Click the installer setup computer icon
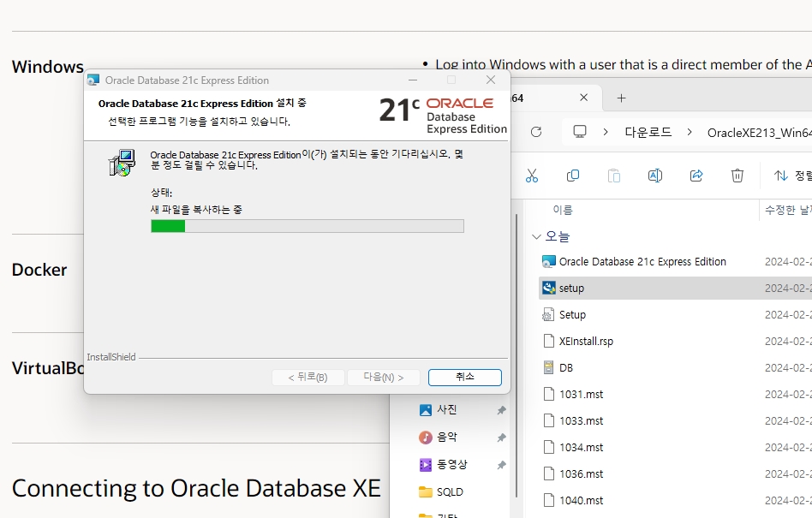812x518 pixels. click(x=122, y=163)
